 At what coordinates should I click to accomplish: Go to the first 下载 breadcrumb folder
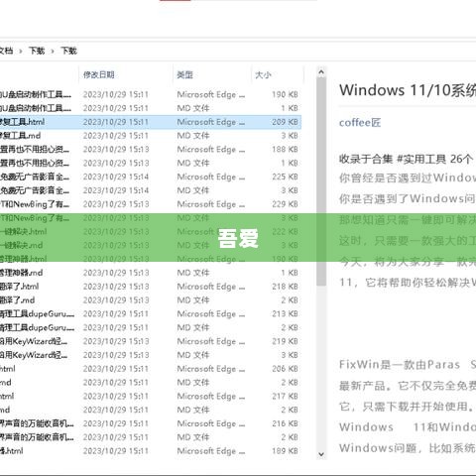point(37,51)
